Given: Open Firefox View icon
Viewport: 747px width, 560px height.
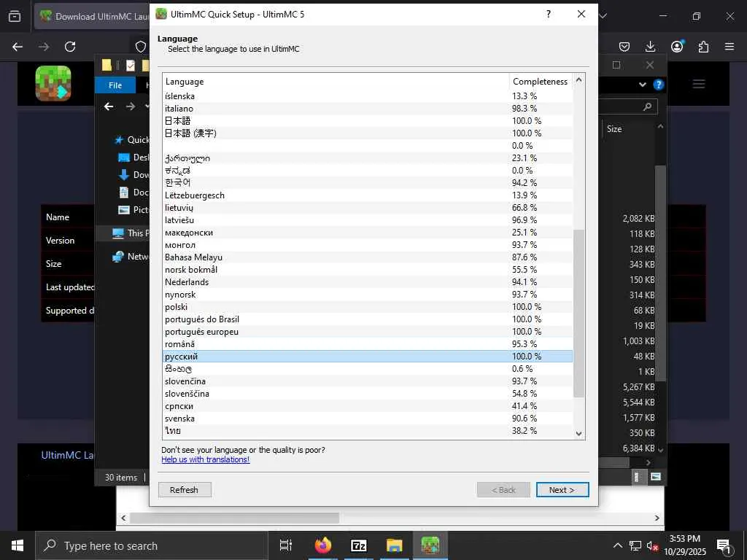Looking at the screenshot, I should click(15, 16).
